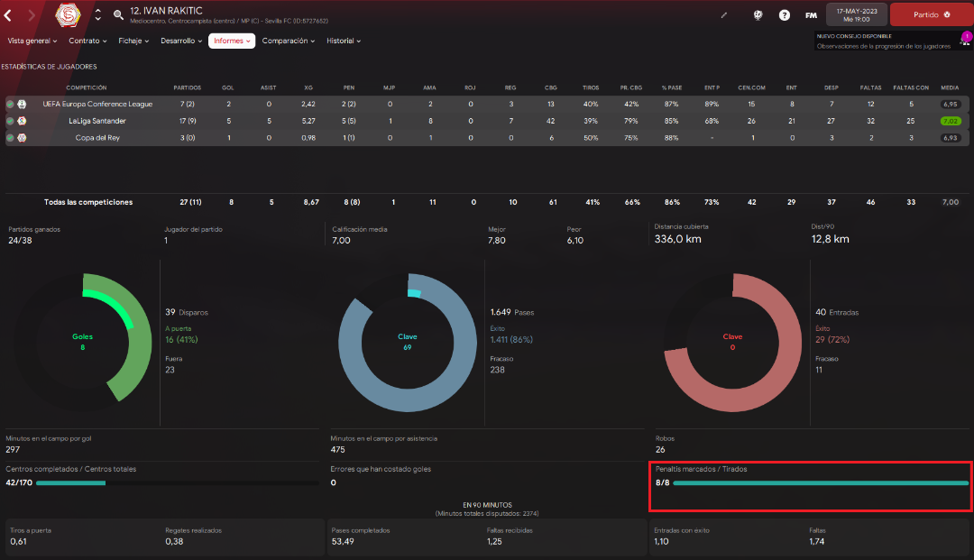Screen dimensions: 974x560
Task: Open the new advice notification icon
Action: pyautogui.click(x=965, y=39)
